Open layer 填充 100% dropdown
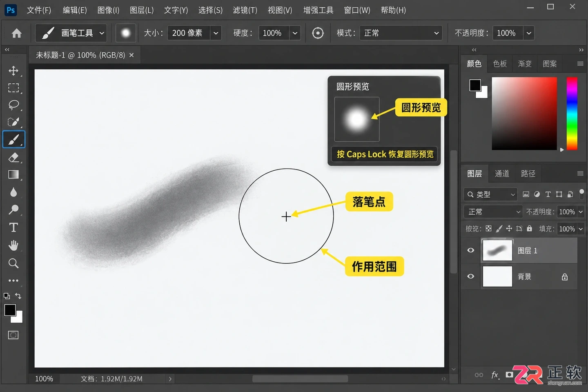The image size is (588, 392). [x=581, y=229]
